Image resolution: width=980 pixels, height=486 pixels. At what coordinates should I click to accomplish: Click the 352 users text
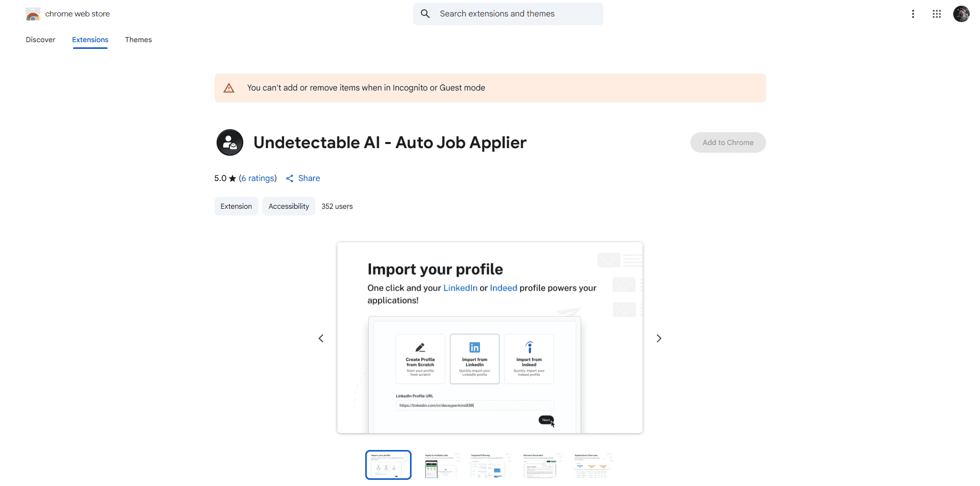(x=337, y=206)
